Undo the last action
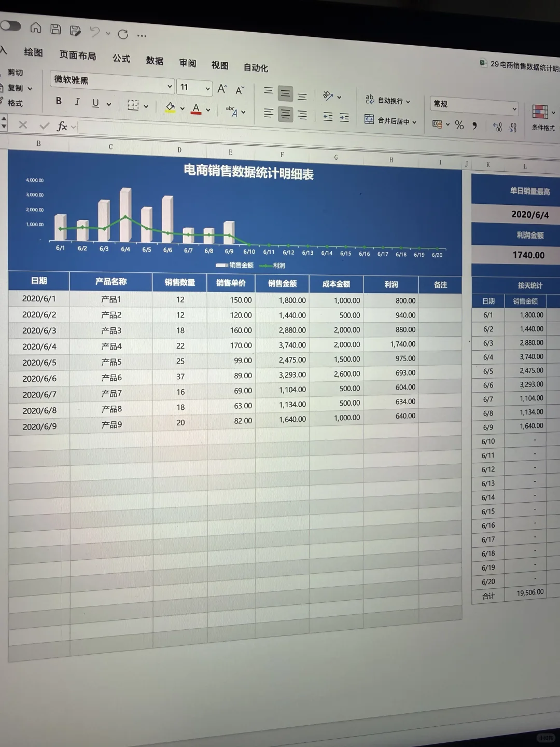The height and width of the screenshot is (747, 560). click(x=95, y=32)
